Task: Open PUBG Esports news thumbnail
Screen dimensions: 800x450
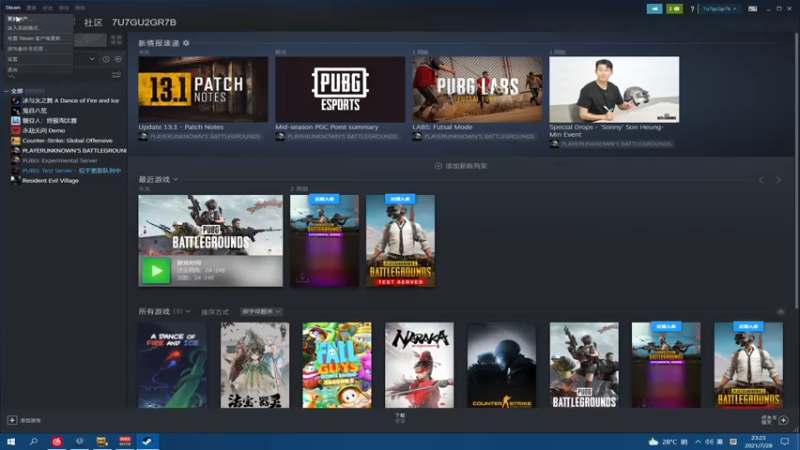Action: pos(340,89)
